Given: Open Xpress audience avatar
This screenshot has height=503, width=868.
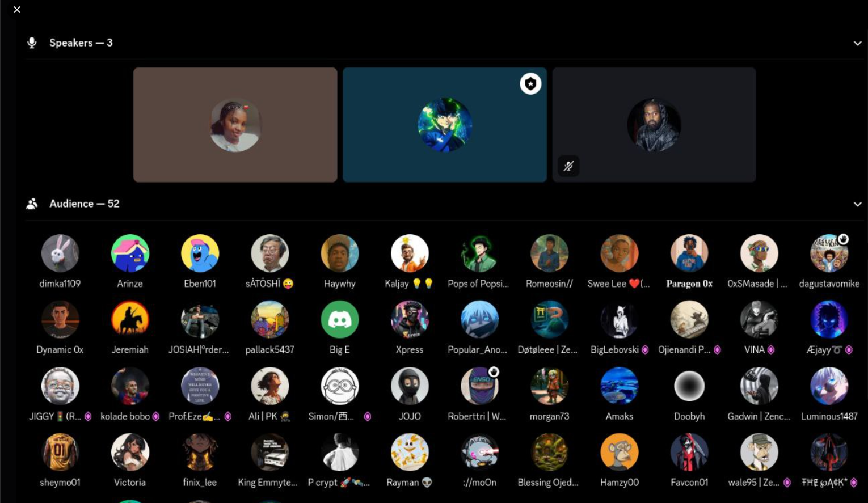Looking at the screenshot, I should point(410,320).
